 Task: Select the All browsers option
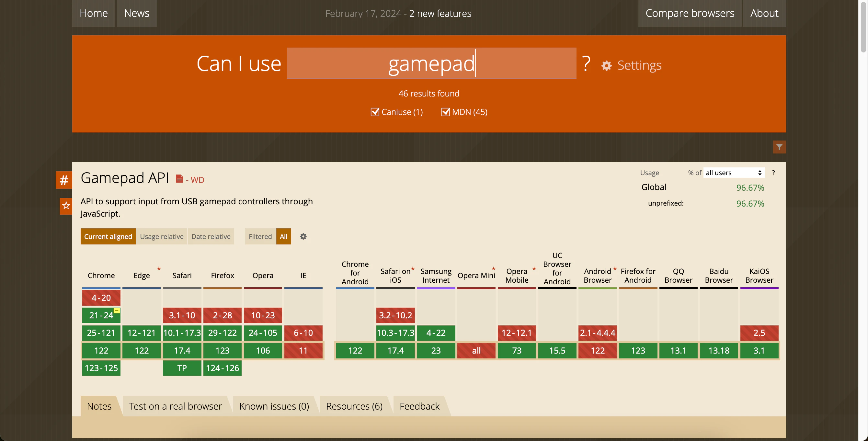point(284,236)
